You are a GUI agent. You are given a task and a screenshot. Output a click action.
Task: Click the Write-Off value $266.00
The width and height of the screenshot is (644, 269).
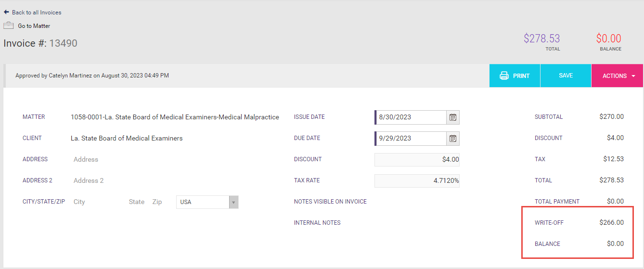(x=612, y=223)
